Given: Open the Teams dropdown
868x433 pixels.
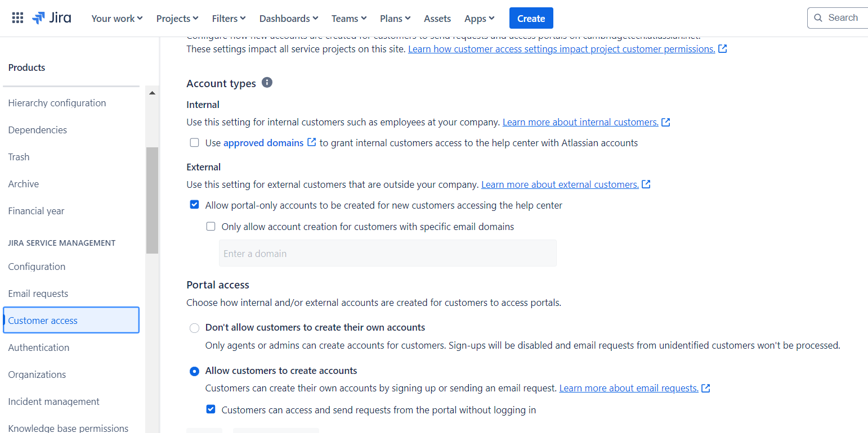Looking at the screenshot, I should (x=348, y=18).
